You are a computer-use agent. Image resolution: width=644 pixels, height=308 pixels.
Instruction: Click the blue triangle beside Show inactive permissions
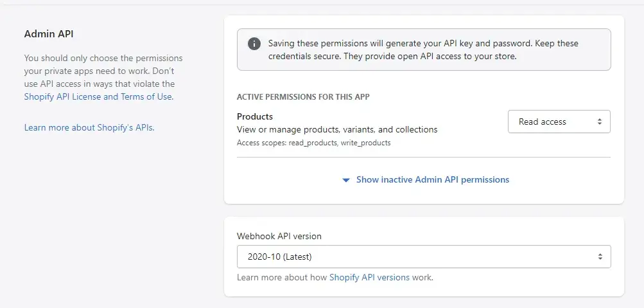click(x=346, y=180)
